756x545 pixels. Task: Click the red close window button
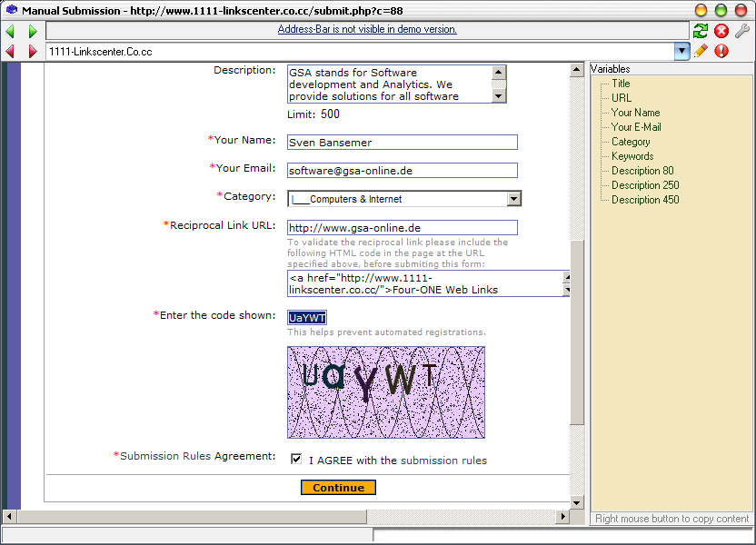(741, 10)
